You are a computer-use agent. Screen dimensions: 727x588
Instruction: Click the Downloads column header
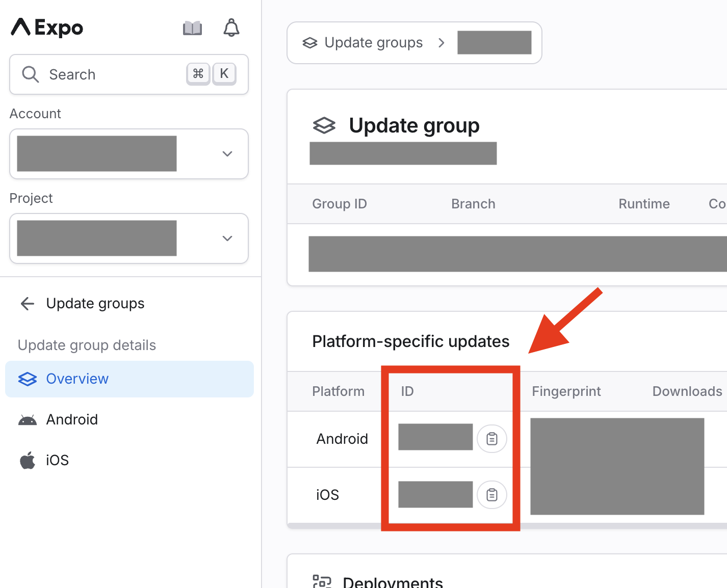[687, 391]
